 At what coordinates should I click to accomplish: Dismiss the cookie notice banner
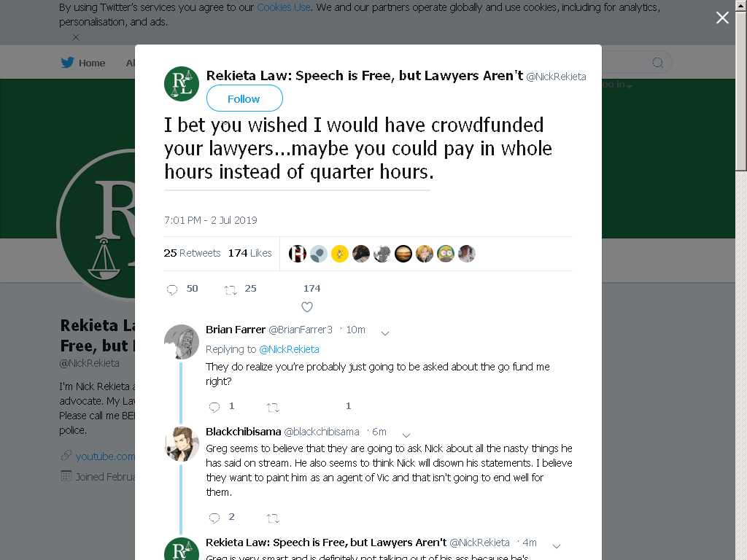coord(76,36)
